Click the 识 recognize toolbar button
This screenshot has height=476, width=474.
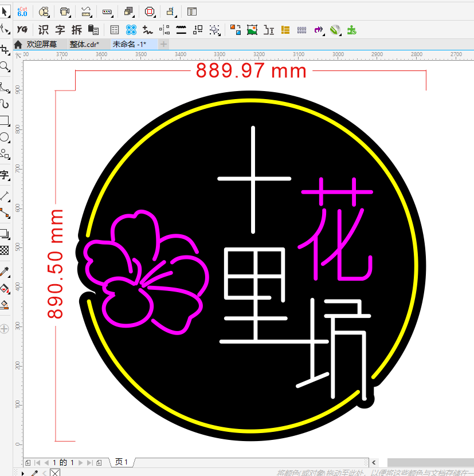[43, 30]
